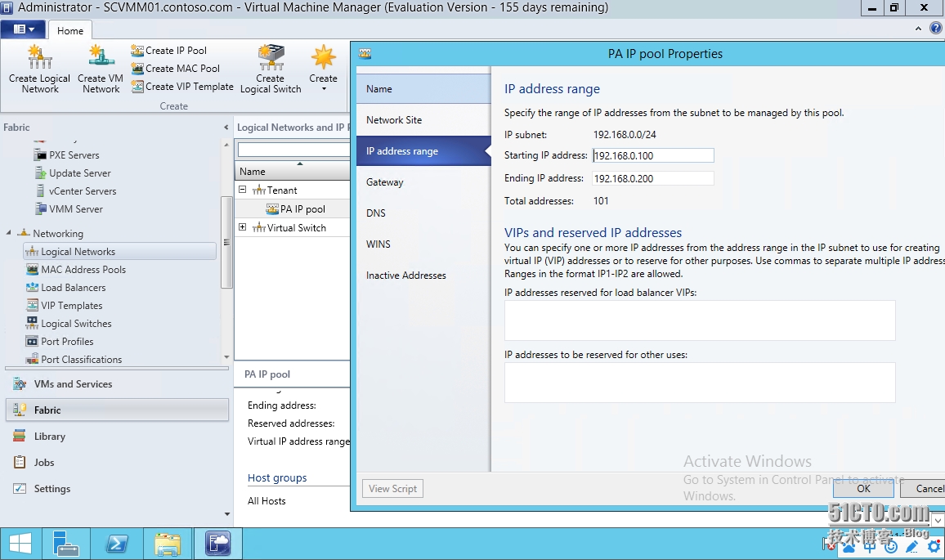Screen dimensions: 945x560
Task: Click the Create Logical Switch ribbon icon
Action: [x=271, y=58]
